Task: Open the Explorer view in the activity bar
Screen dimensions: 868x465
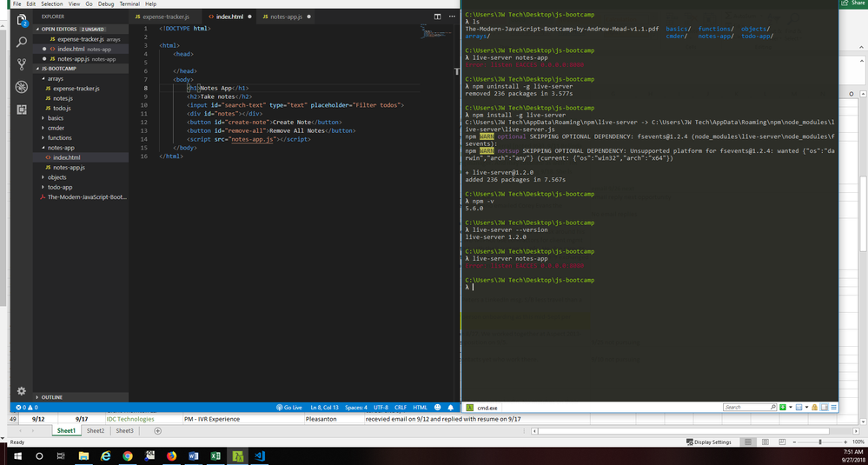Action: 22,21
